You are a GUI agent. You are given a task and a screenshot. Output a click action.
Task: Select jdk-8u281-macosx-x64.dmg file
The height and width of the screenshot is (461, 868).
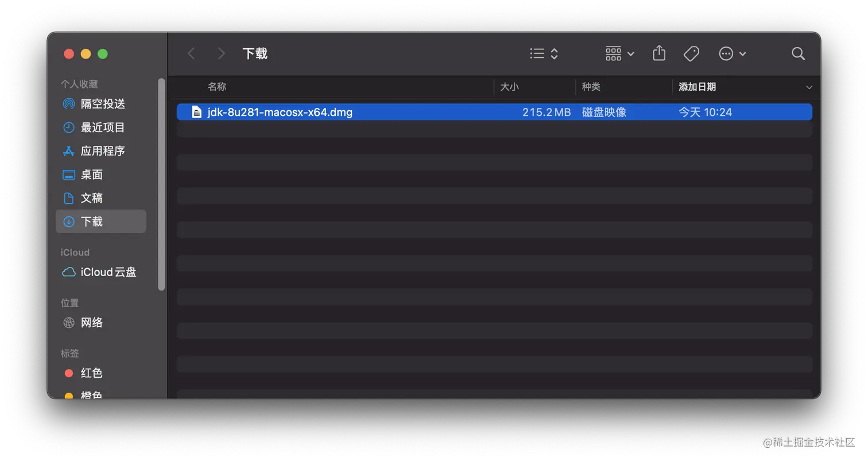tap(494, 112)
